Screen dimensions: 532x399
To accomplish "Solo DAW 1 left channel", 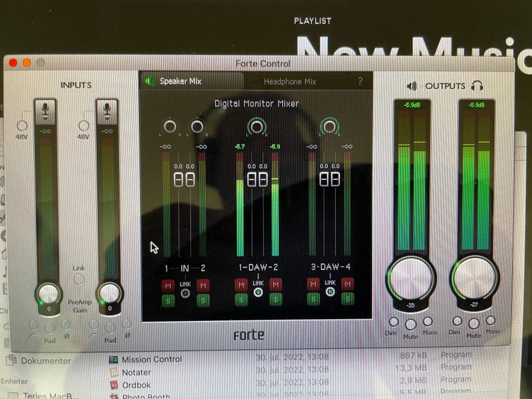I will coord(241,300).
